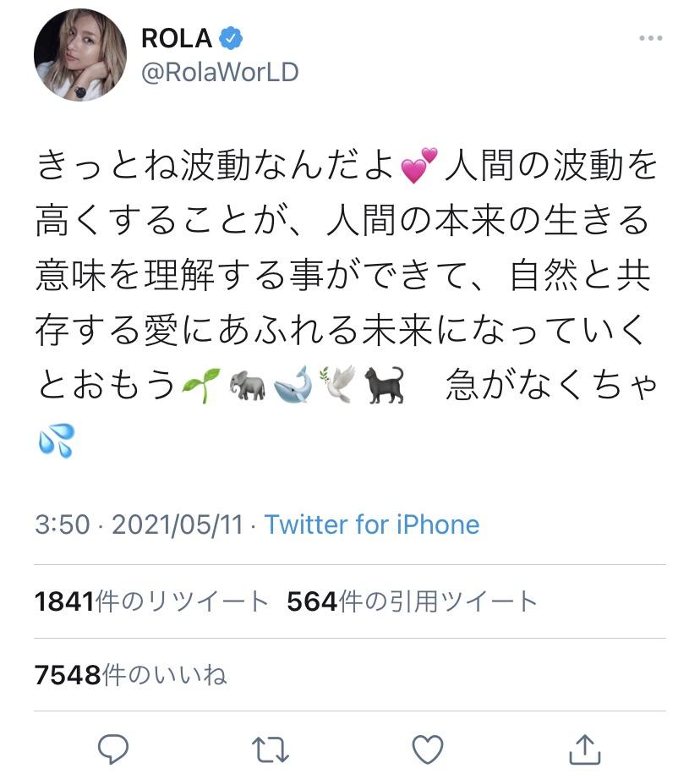
Task: Open ROLA's profile picture
Action: (80, 55)
